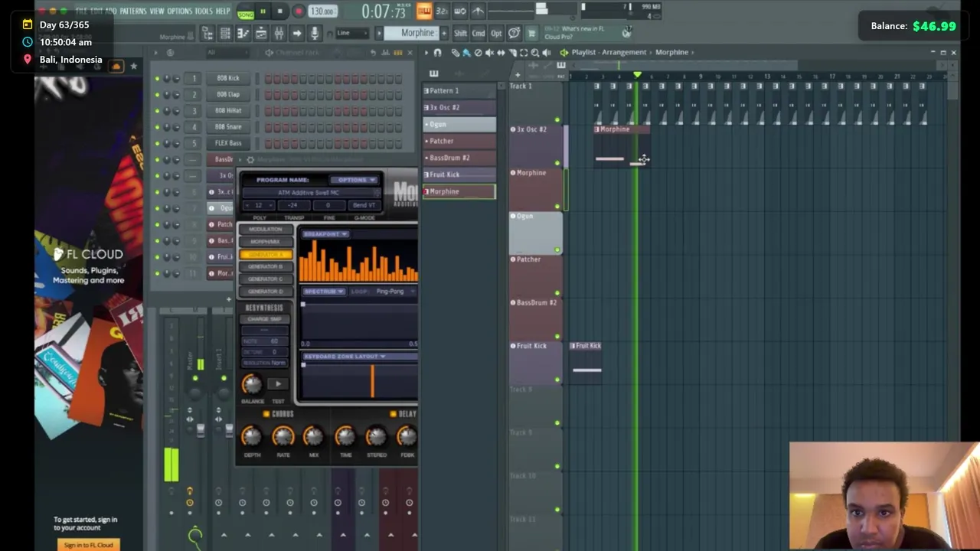The width and height of the screenshot is (980, 551).
Task: Open the EDIT menu
Action: click(x=96, y=11)
